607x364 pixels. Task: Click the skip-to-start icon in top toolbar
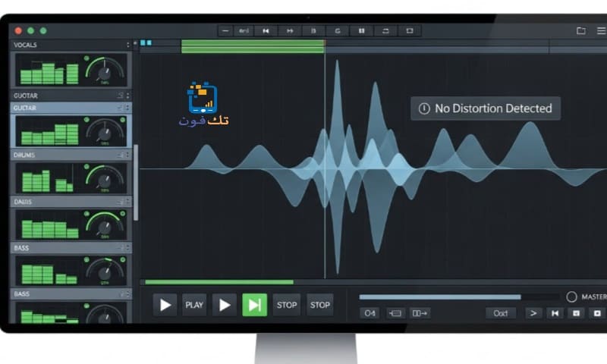click(x=266, y=31)
